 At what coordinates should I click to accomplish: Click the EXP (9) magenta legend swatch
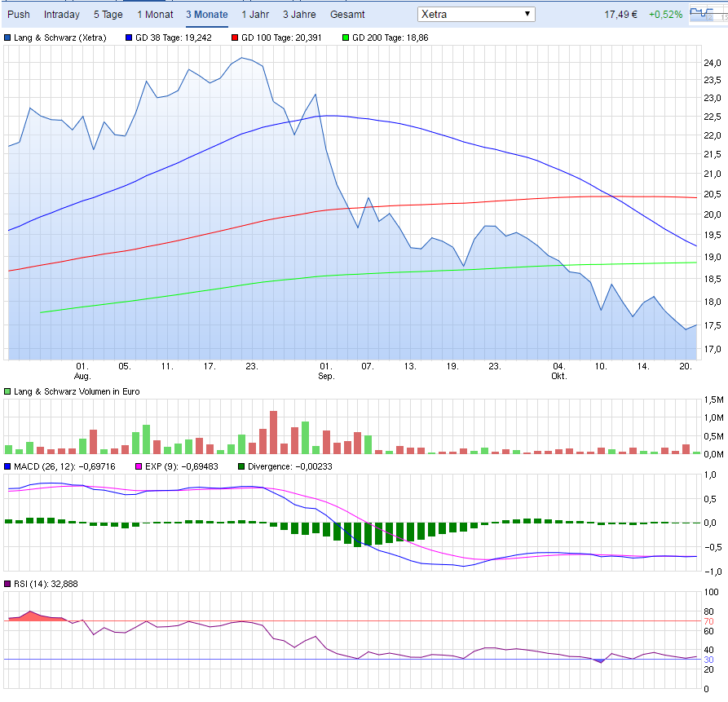point(139,466)
